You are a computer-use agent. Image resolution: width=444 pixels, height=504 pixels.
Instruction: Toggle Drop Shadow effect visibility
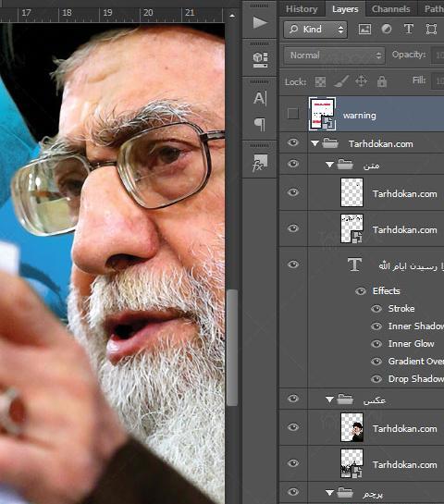[376, 379]
